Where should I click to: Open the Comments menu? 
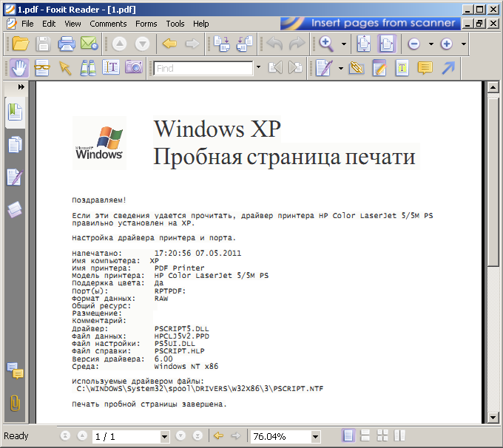tap(108, 24)
